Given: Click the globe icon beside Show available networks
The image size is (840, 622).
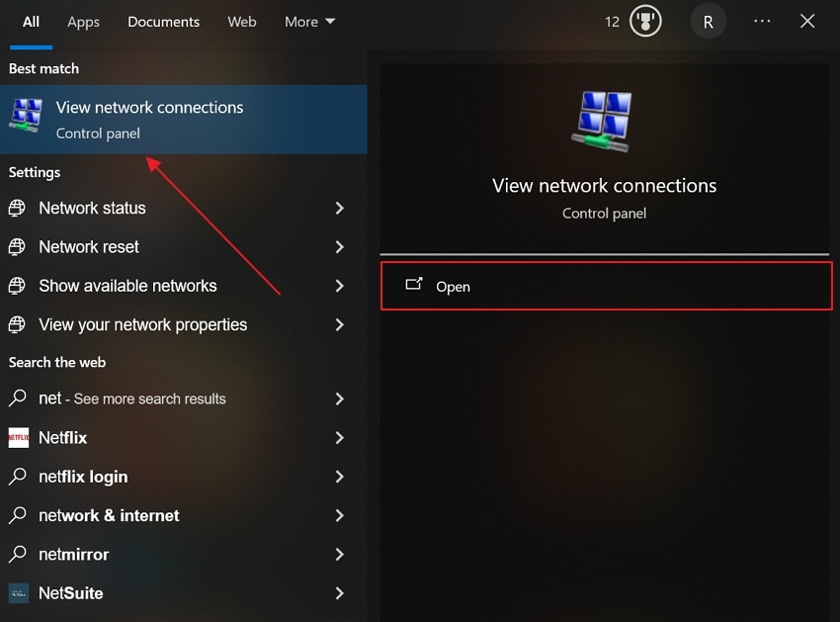Looking at the screenshot, I should (x=17, y=286).
